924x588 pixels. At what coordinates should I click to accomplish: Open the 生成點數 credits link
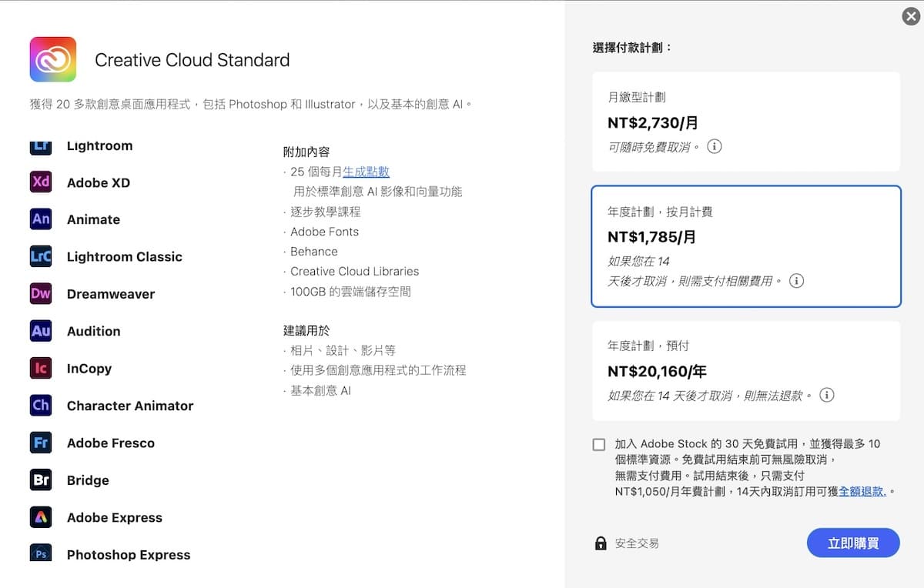(368, 172)
